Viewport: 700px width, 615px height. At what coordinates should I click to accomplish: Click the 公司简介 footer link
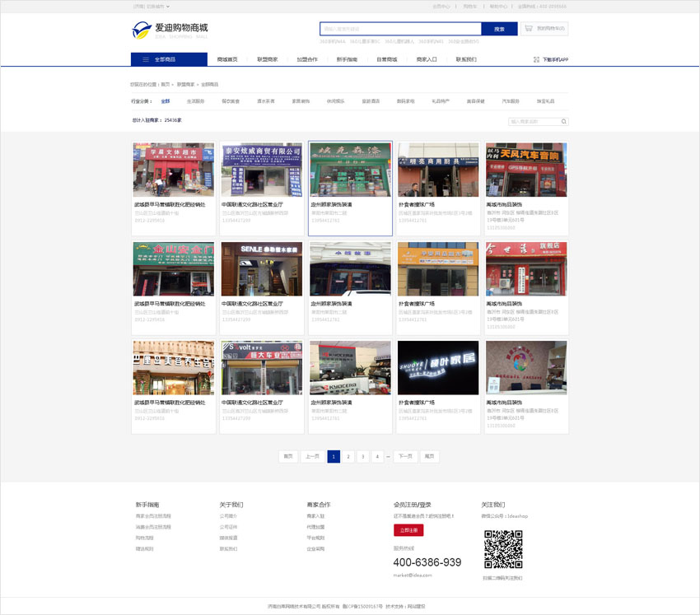(x=228, y=516)
